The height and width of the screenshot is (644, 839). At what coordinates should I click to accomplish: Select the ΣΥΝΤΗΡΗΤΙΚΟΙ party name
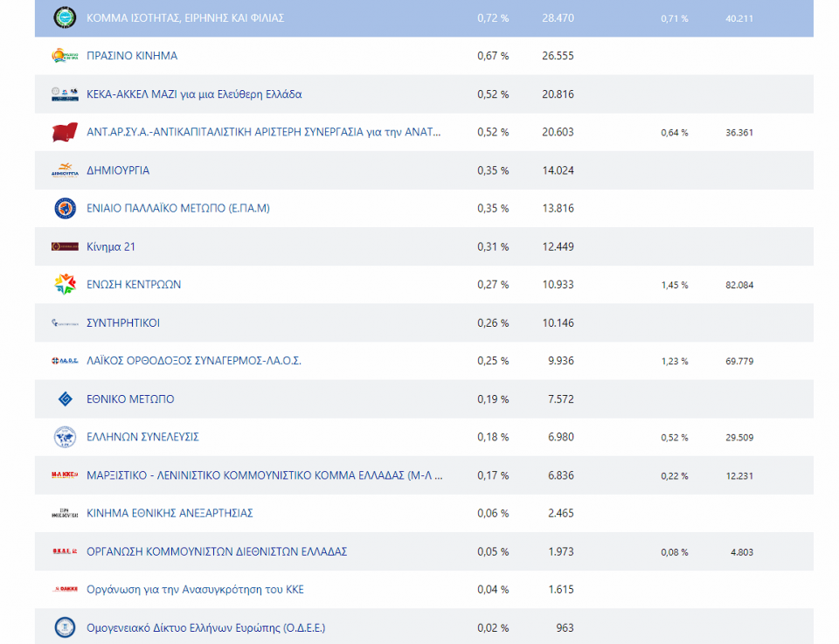(123, 323)
